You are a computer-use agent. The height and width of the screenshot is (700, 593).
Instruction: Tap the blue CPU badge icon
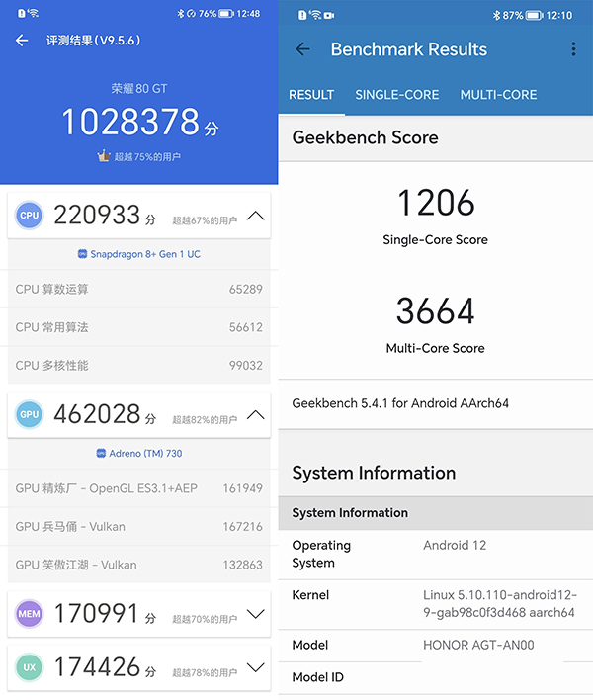30,216
